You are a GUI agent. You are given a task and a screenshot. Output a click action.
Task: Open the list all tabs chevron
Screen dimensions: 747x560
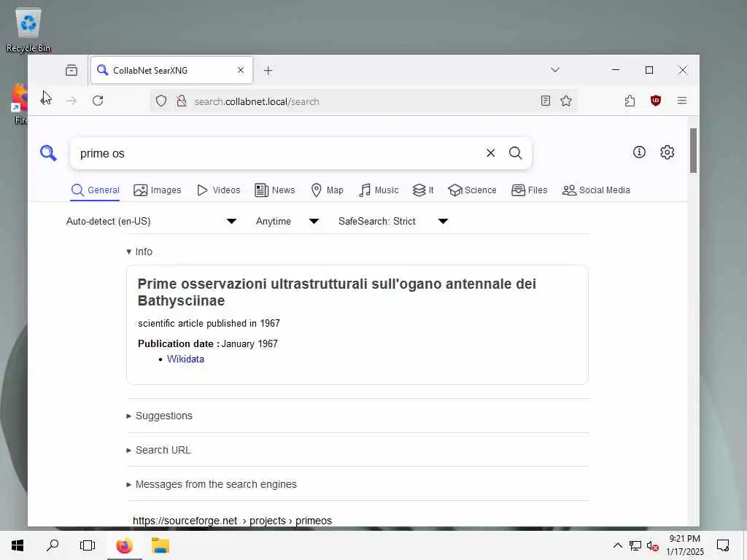pos(555,70)
